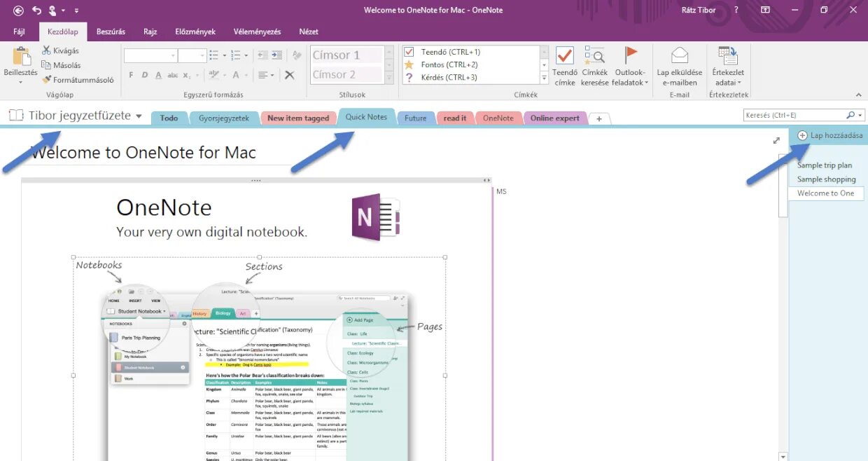The width and height of the screenshot is (868, 461).
Task: Switch to the Rajz ribbon tab
Action: [x=150, y=32]
